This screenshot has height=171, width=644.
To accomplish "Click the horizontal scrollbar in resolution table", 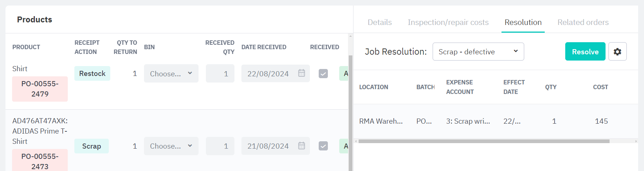I will point(484,141).
